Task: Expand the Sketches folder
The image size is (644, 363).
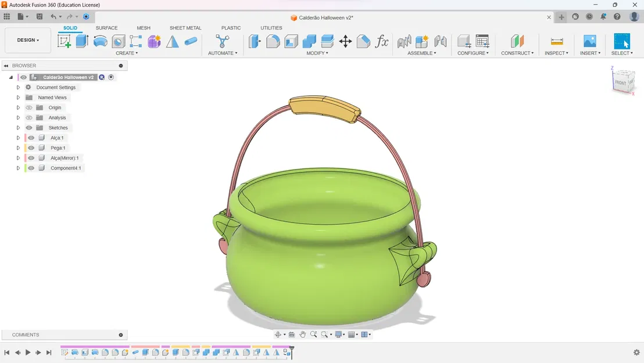Action: pos(18,128)
